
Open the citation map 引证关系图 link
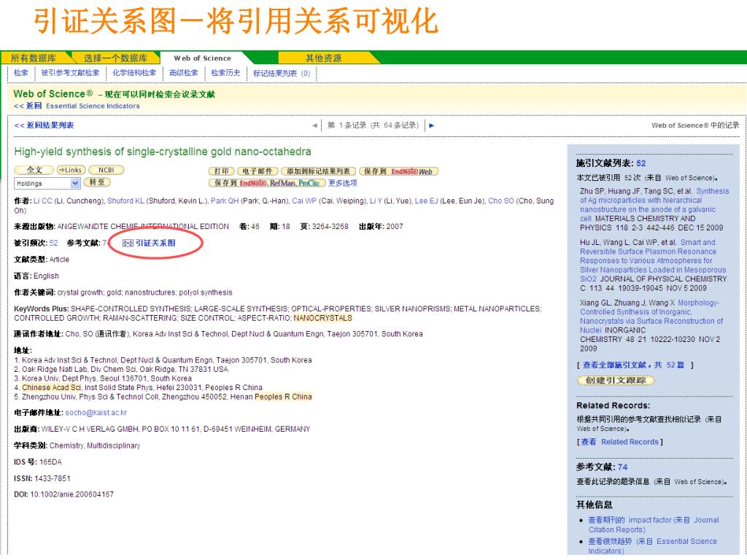(155, 244)
